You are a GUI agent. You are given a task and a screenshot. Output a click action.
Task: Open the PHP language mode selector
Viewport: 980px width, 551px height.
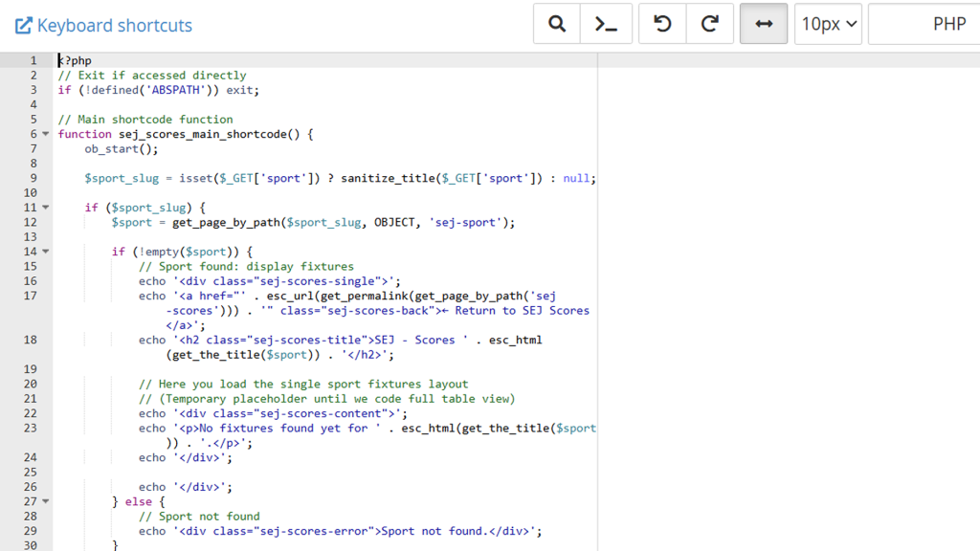[x=924, y=24]
